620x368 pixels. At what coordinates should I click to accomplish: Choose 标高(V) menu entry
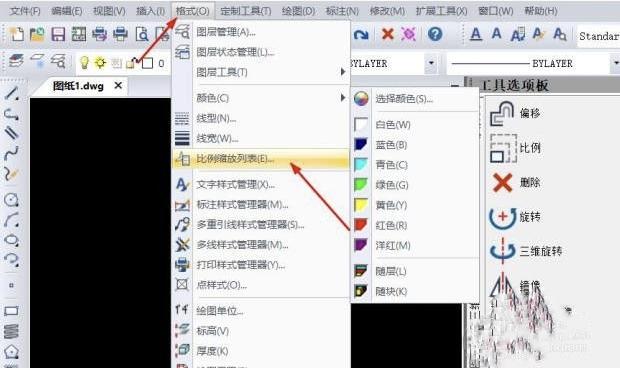[x=261, y=331]
